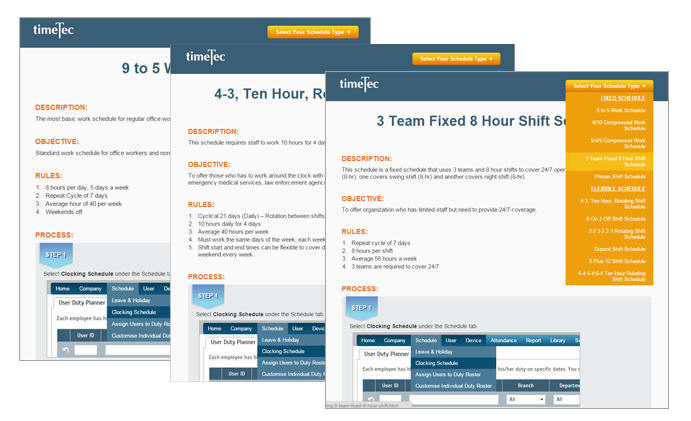Click the timeTec logo on the 3 Team Fixed page
Image resolution: width=691 pixels, height=421 pixels.
(x=359, y=84)
